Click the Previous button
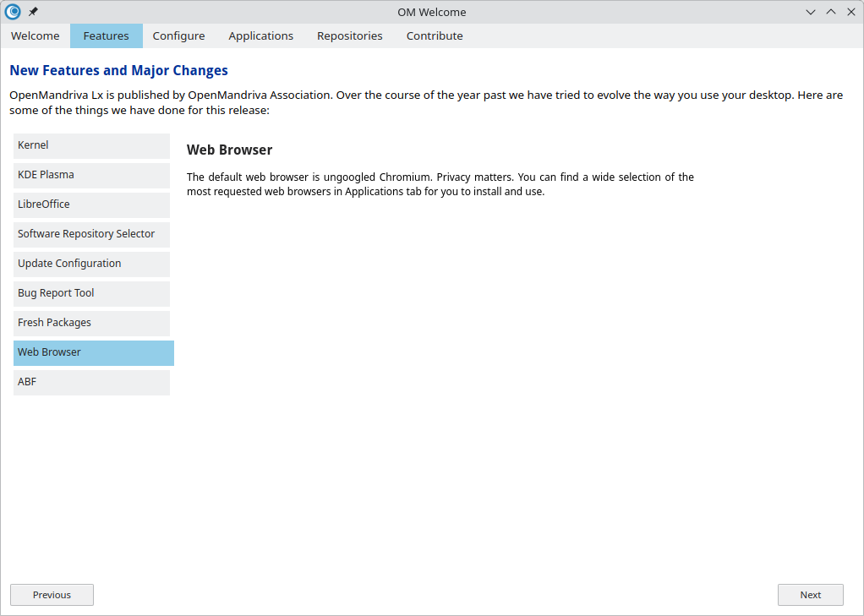The width and height of the screenshot is (864, 616). (x=52, y=595)
